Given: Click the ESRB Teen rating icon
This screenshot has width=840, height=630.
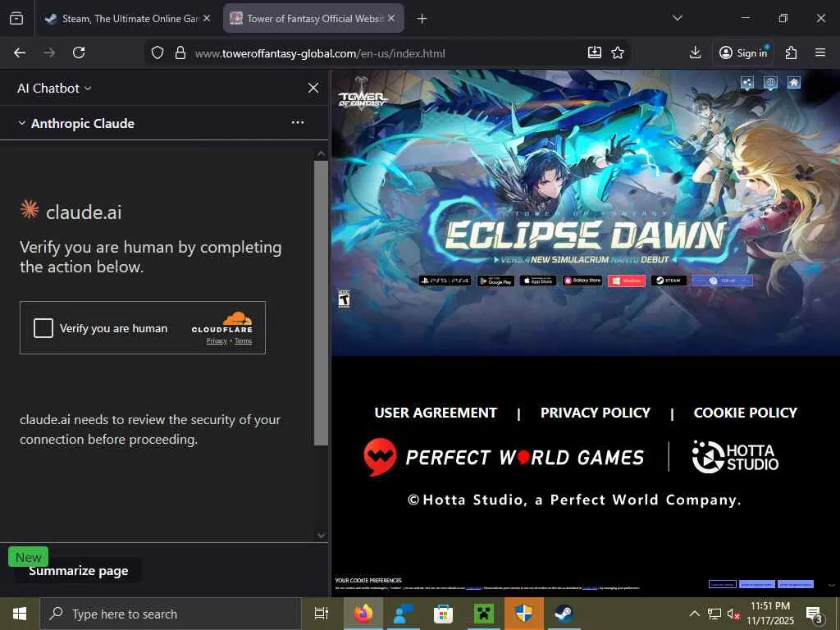Looking at the screenshot, I should pyautogui.click(x=344, y=299).
